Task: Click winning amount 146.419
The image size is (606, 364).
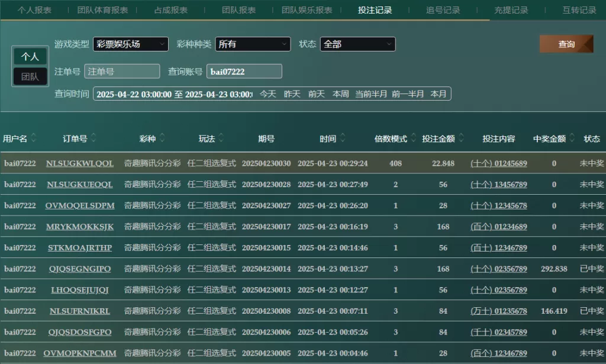Action: 554,311
